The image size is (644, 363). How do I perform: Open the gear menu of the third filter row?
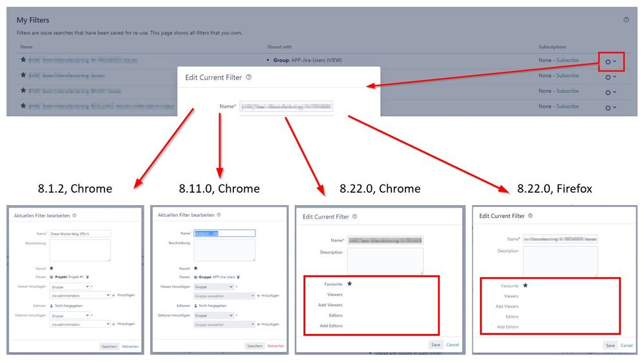point(610,92)
